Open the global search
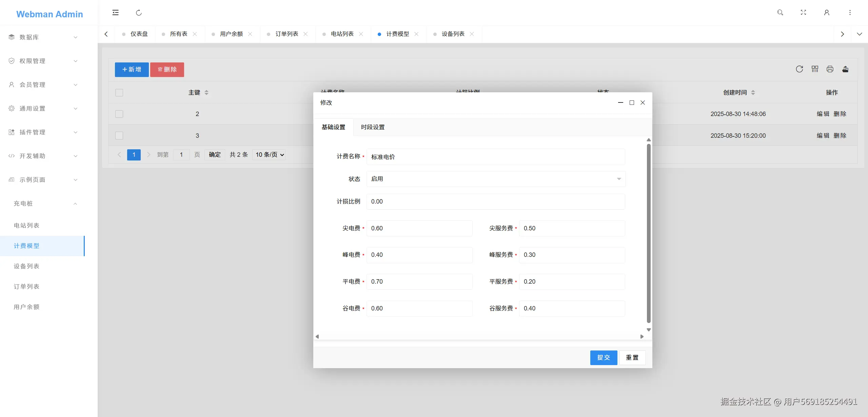868x417 pixels. [780, 13]
